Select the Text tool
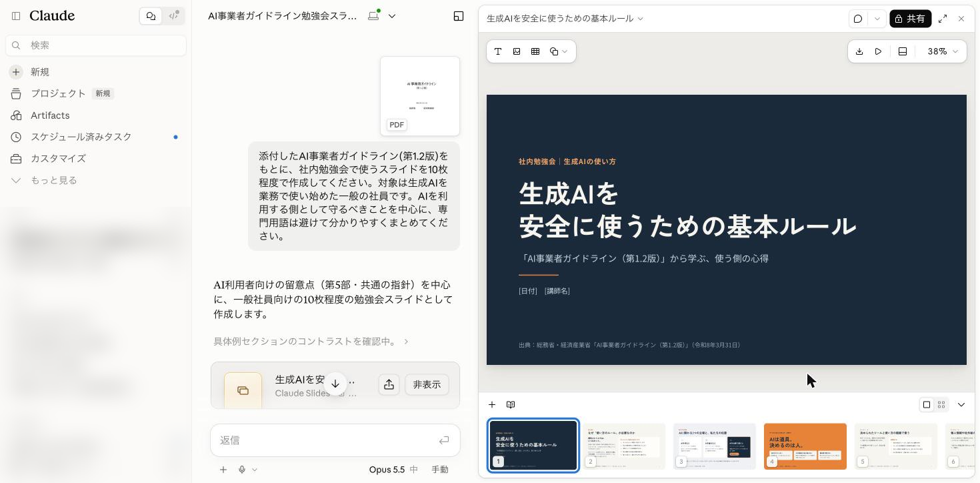This screenshot has height=483, width=980. 498,51
